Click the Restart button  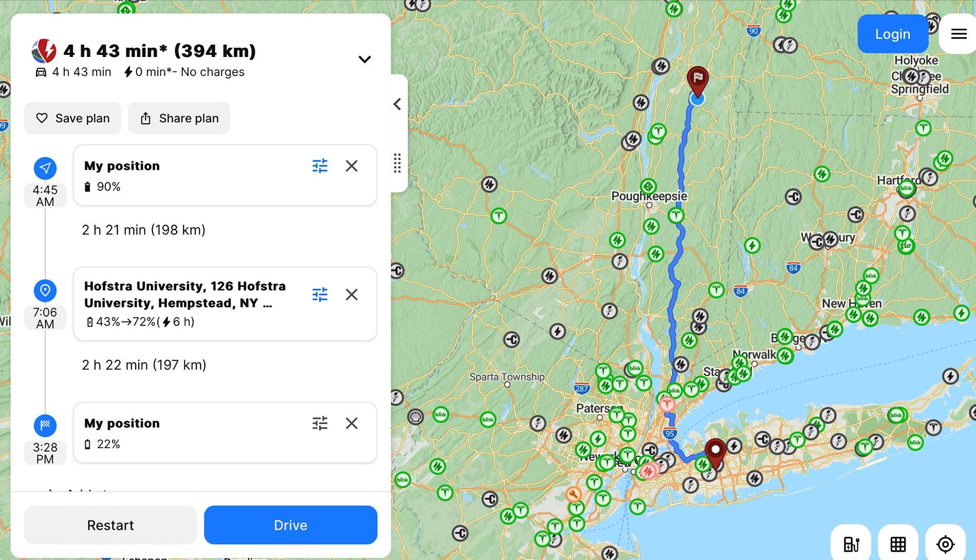pos(110,525)
